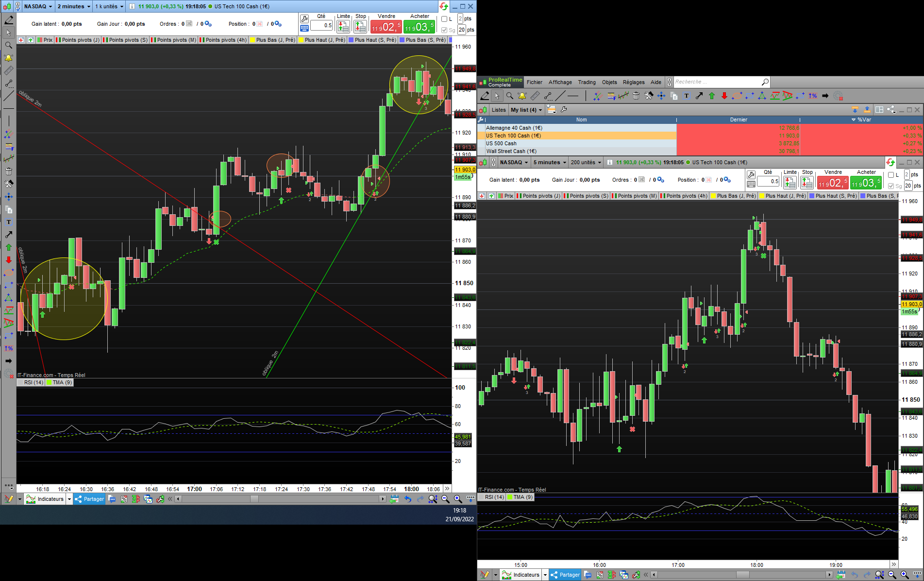
Task: Toggle TMA (9) indicator label in 5-minute chart
Action: coord(520,497)
